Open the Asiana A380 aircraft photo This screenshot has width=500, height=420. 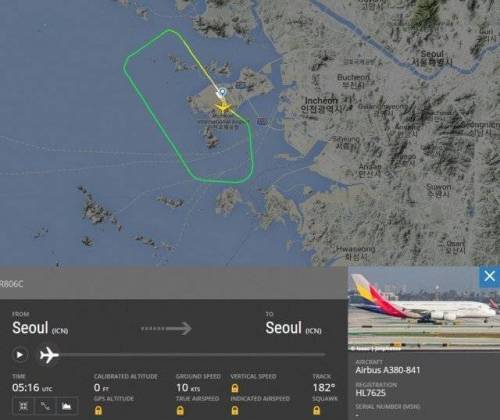(x=423, y=309)
